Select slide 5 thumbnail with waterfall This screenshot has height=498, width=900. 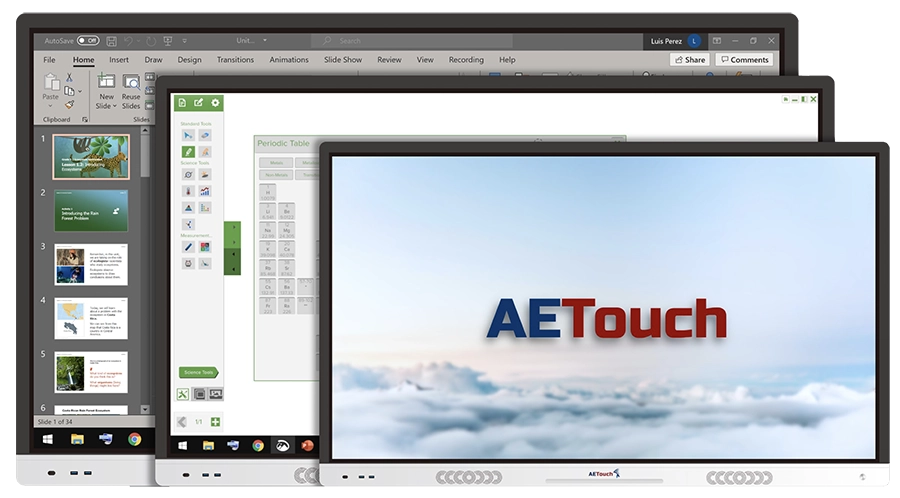[x=91, y=372]
